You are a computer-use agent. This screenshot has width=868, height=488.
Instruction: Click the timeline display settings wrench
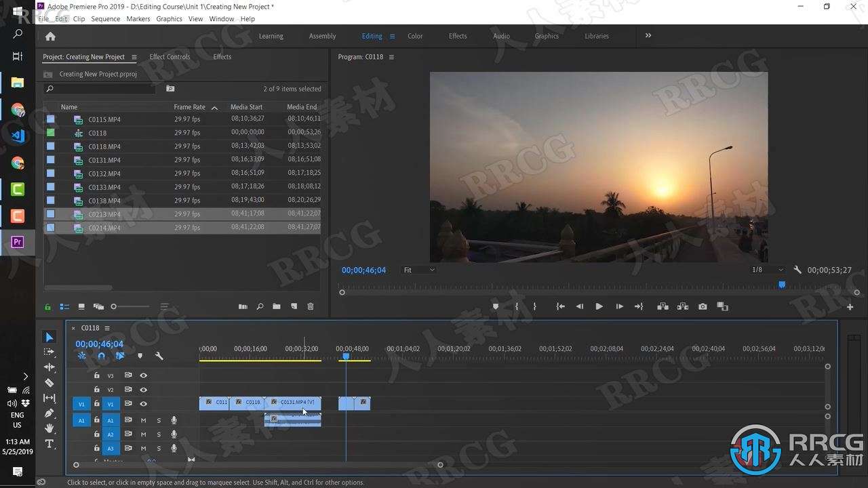click(x=159, y=356)
